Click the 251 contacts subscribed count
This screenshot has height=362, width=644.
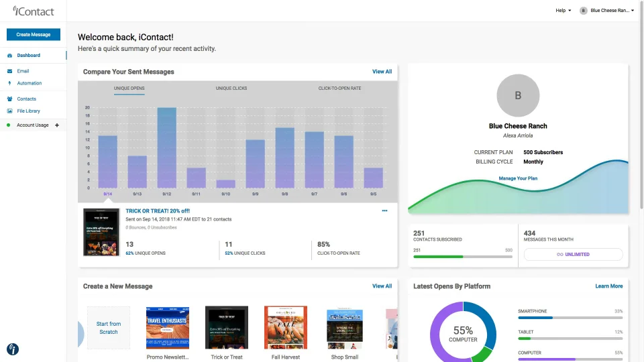419,233
